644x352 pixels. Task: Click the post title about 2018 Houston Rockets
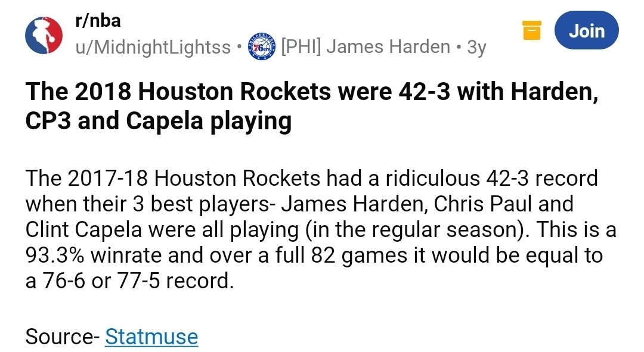tap(311, 94)
